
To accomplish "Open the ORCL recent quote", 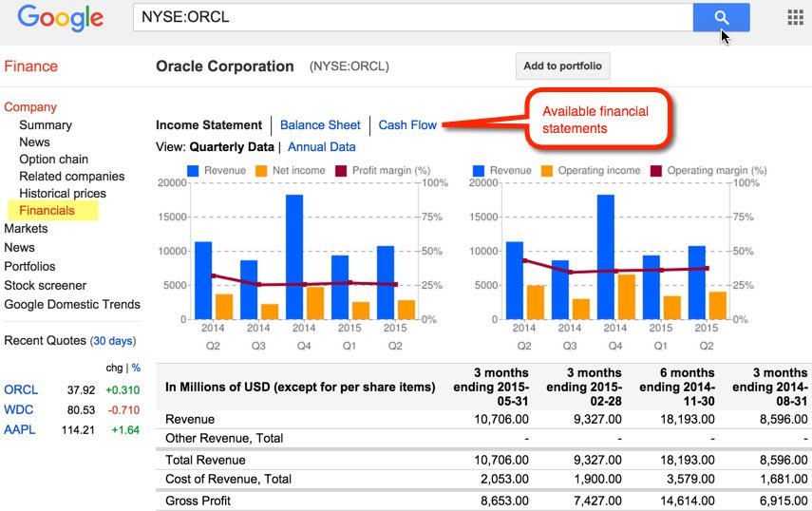I will 21,389.
